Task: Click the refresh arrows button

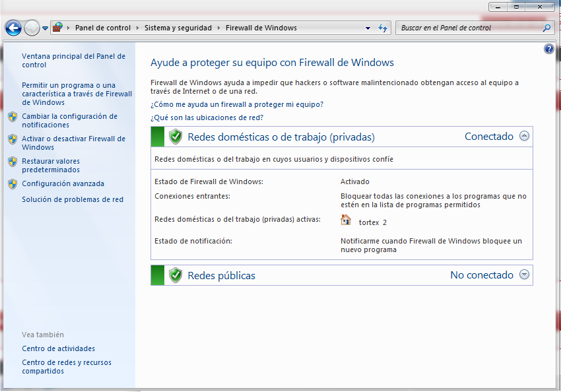Action: tap(382, 28)
